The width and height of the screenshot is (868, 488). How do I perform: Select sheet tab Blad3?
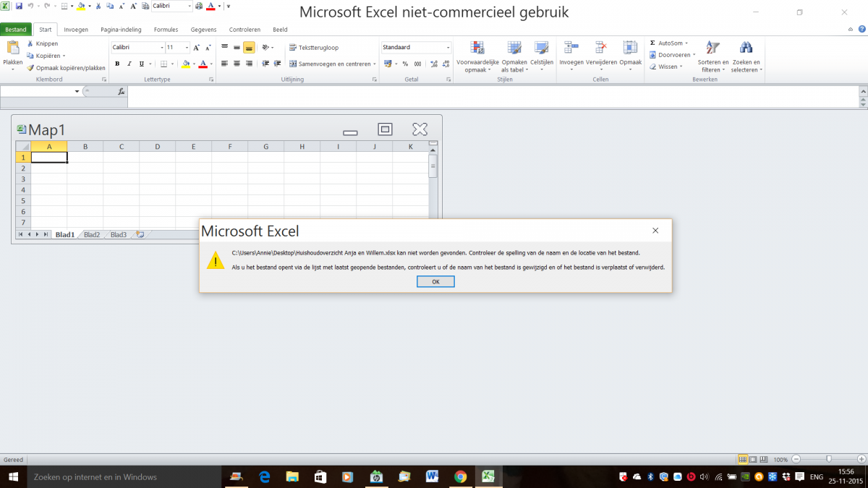click(x=119, y=234)
